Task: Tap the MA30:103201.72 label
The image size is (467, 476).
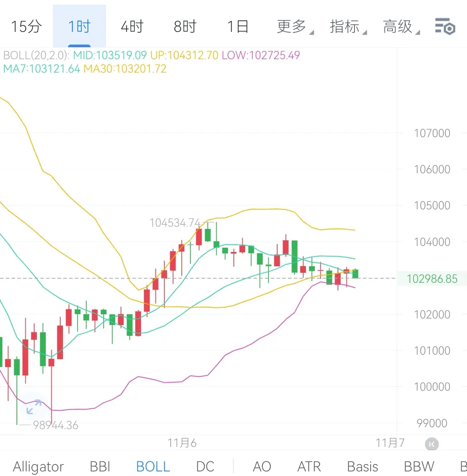Action: coord(125,69)
